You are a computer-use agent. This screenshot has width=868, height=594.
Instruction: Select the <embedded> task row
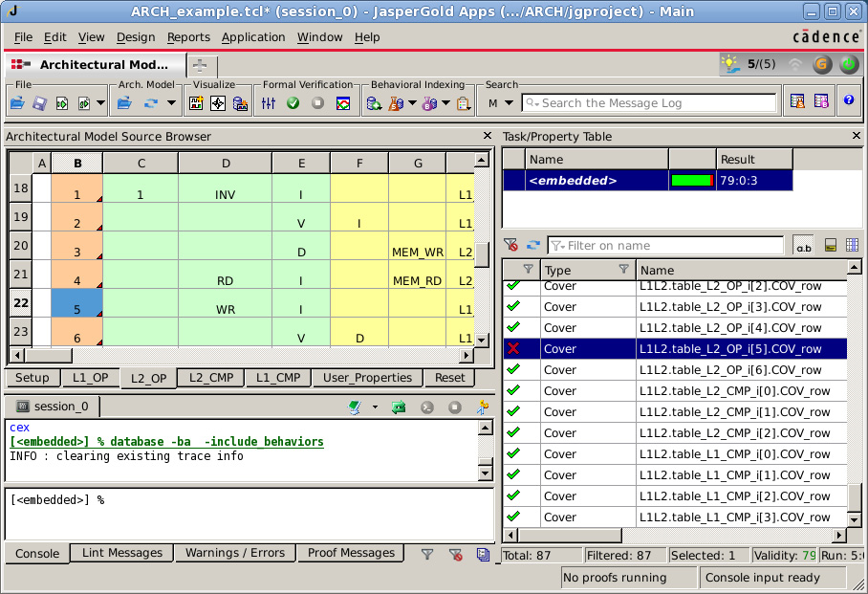pyautogui.click(x=648, y=181)
